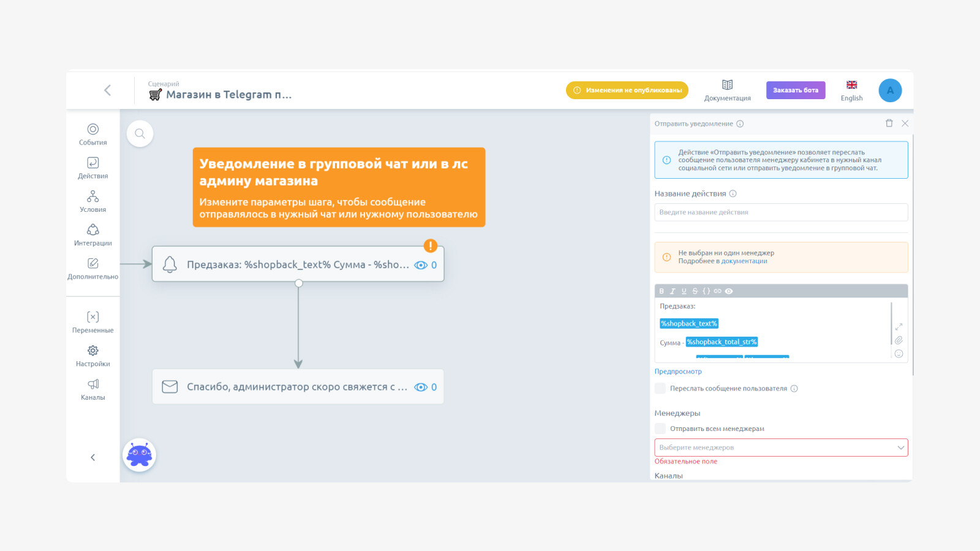Click the insert link icon in editor toolbar
This screenshot has width=980, height=551.
click(x=717, y=291)
